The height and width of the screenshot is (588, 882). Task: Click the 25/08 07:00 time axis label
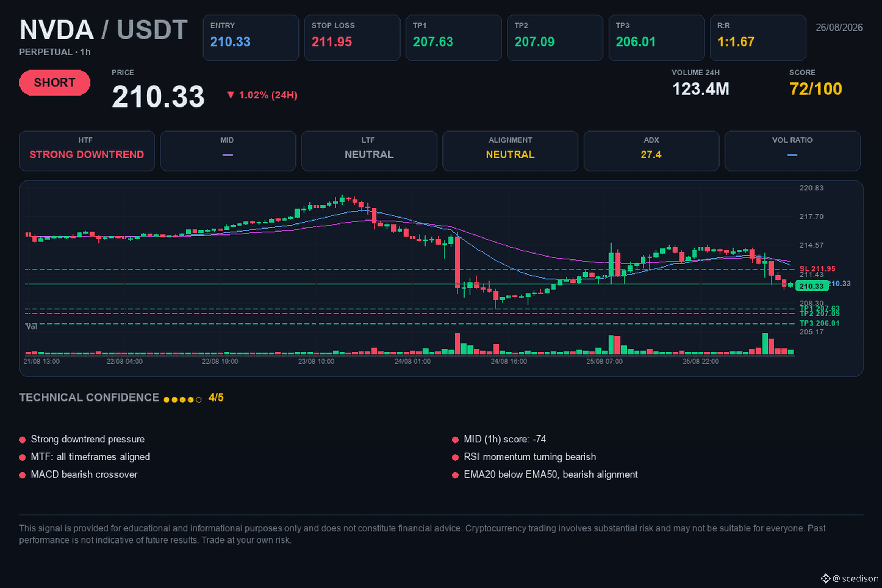tap(605, 362)
